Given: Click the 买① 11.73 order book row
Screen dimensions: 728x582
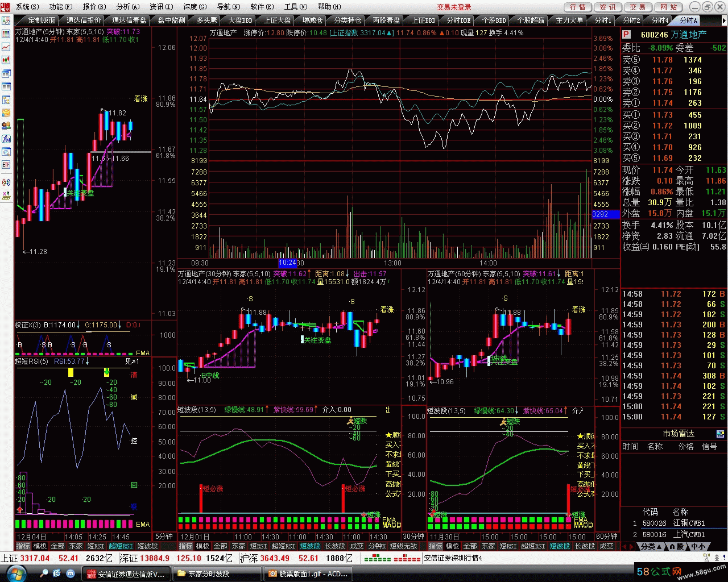Looking at the screenshot, I should click(673, 115).
